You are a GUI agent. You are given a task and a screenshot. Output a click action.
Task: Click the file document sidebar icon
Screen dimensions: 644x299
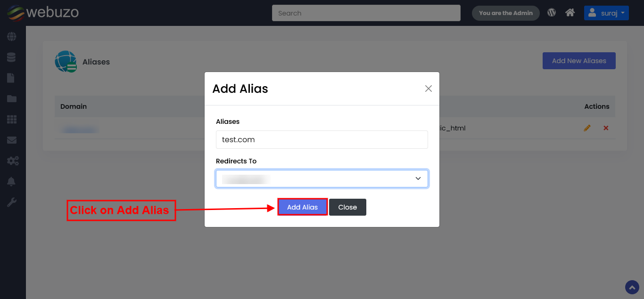tap(11, 78)
